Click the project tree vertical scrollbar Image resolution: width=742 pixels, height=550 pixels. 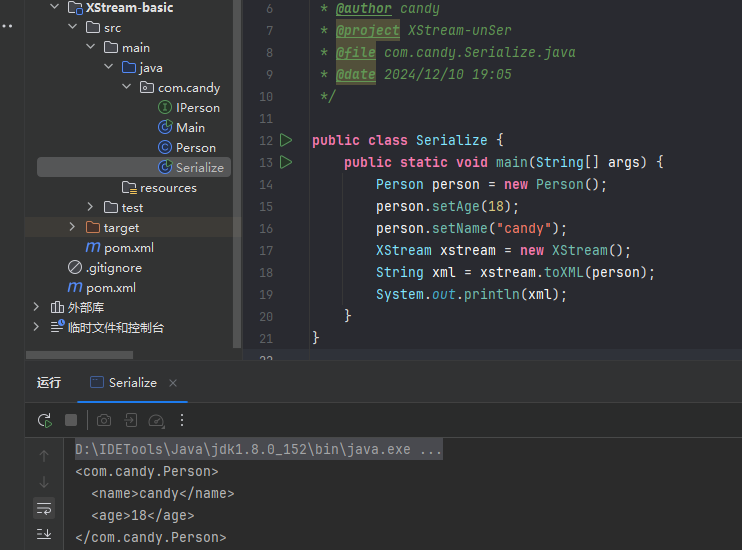click(237, 174)
